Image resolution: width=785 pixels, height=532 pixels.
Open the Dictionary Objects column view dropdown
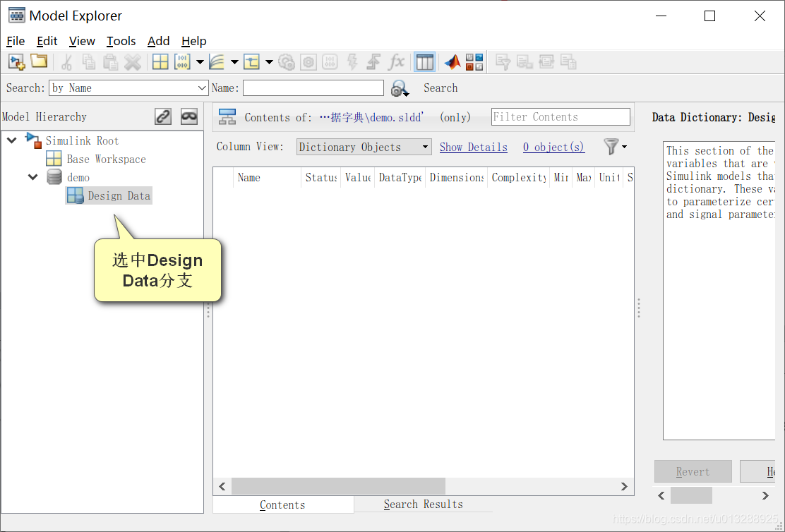click(x=364, y=147)
